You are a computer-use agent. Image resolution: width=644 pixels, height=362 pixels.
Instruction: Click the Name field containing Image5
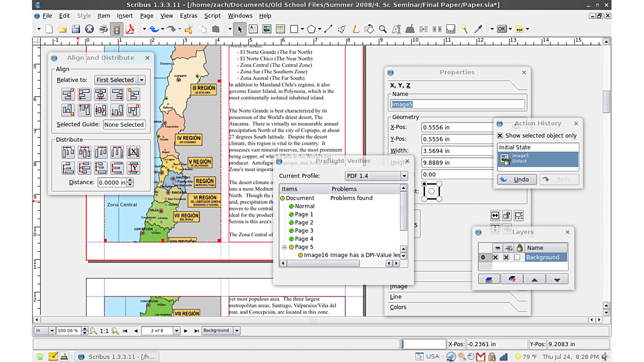(x=457, y=104)
